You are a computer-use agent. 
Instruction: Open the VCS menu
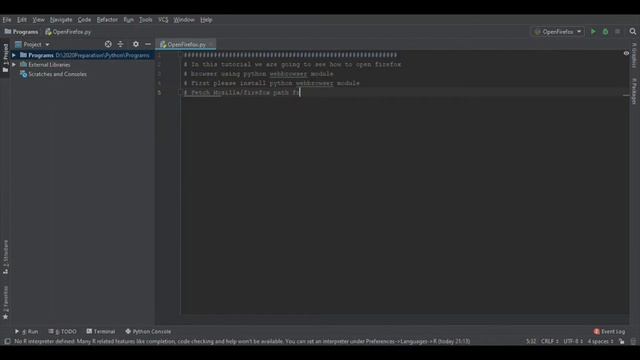pos(163,20)
